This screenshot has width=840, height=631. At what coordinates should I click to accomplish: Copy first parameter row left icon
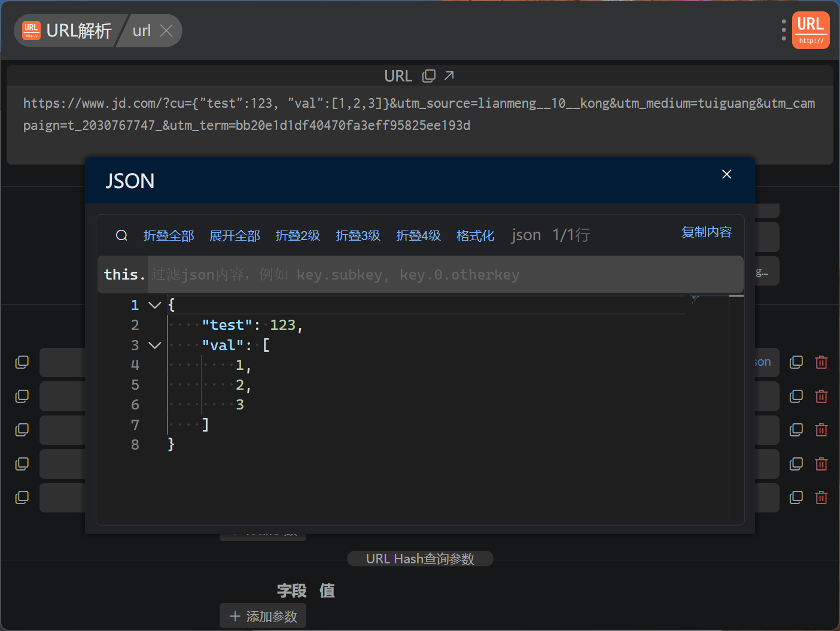click(x=22, y=362)
